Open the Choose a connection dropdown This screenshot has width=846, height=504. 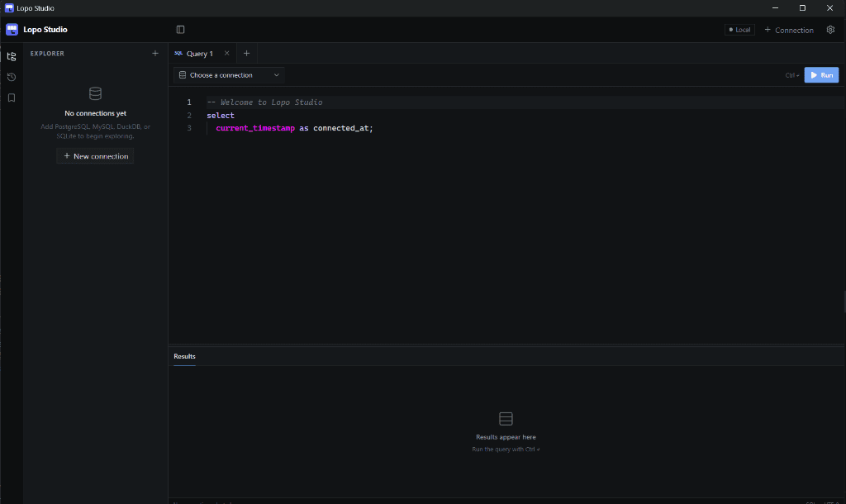pyautogui.click(x=229, y=75)
